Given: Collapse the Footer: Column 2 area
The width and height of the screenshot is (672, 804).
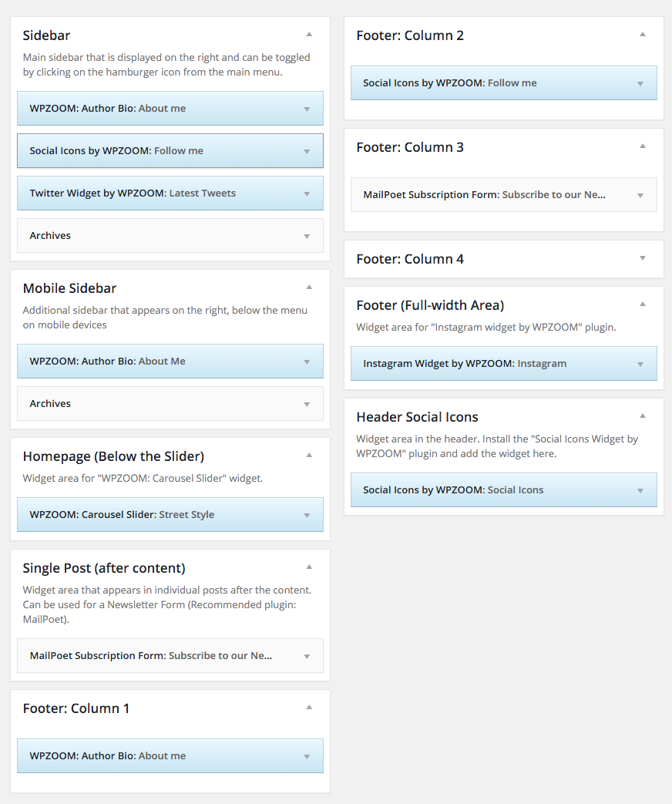Looking at the screenshot, I should 643,35.
